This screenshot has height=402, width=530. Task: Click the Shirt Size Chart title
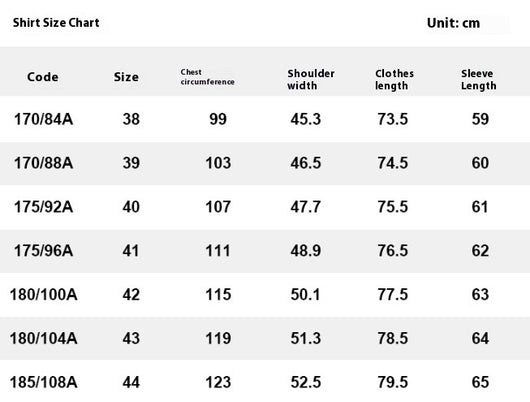point(56,23)
